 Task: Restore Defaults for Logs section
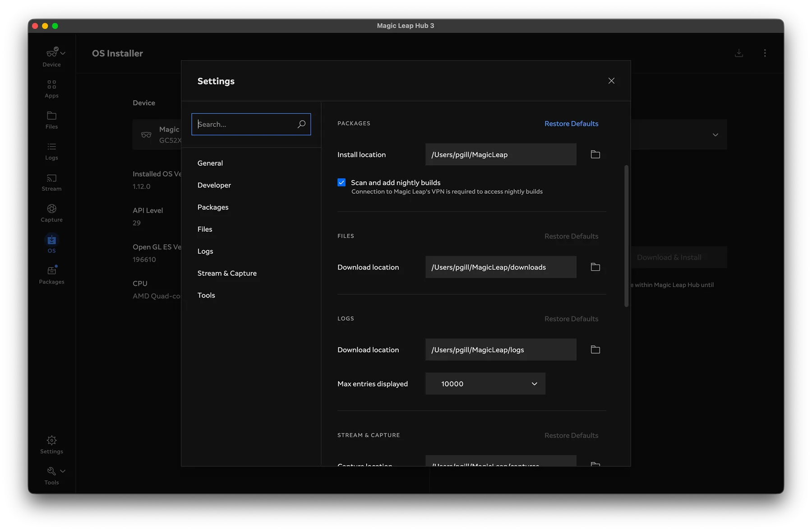coord(571,319)
